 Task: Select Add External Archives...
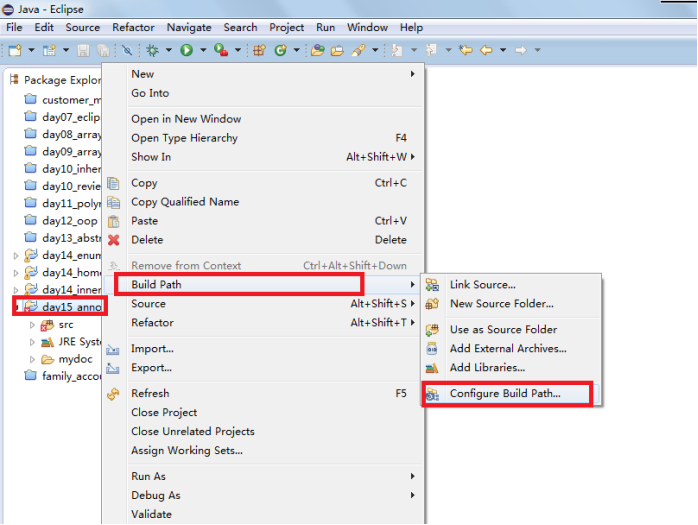[x=511, y=349]
